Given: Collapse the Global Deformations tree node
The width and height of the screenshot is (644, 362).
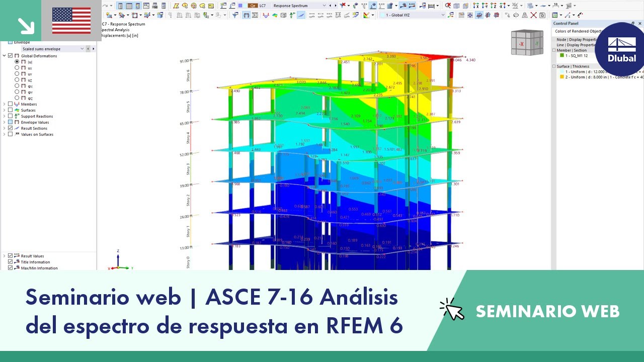Looking at the screenshot, I should pyautogui.click(x=4, y=56).
